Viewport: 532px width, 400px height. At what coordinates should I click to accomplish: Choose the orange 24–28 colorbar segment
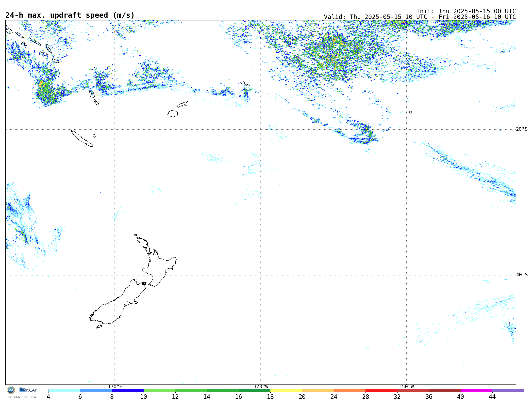click(350, 390)
